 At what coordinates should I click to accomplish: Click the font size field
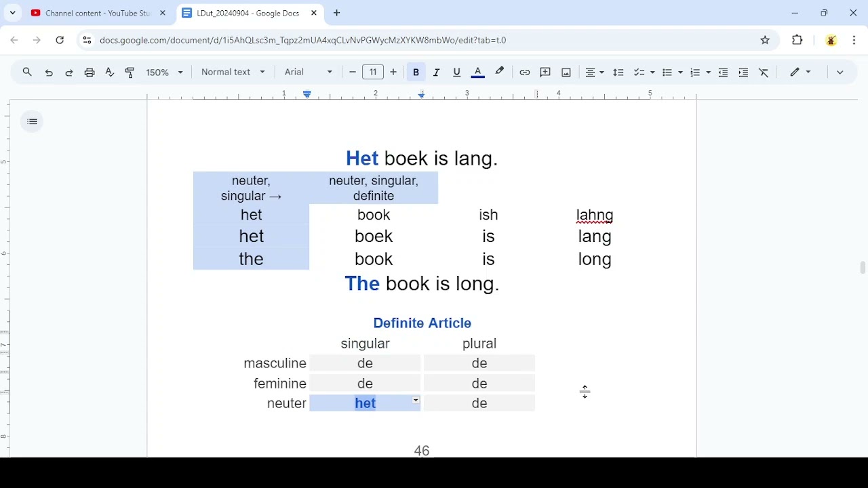[373, 72]
